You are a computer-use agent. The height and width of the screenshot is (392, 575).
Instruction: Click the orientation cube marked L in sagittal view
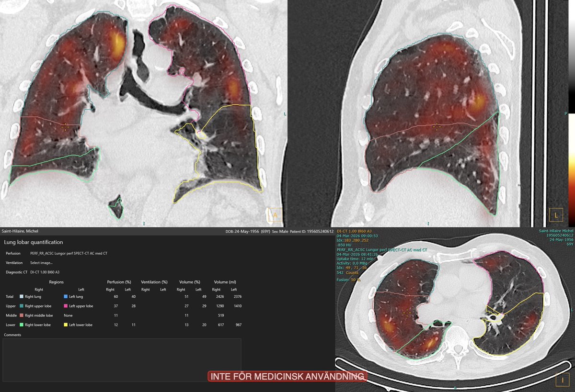pos(556,215)
